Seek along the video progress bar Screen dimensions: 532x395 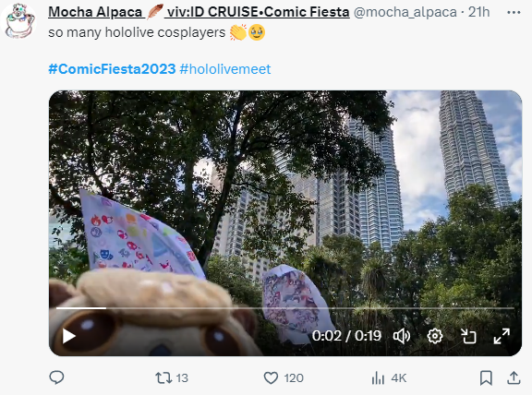(285, 308)
